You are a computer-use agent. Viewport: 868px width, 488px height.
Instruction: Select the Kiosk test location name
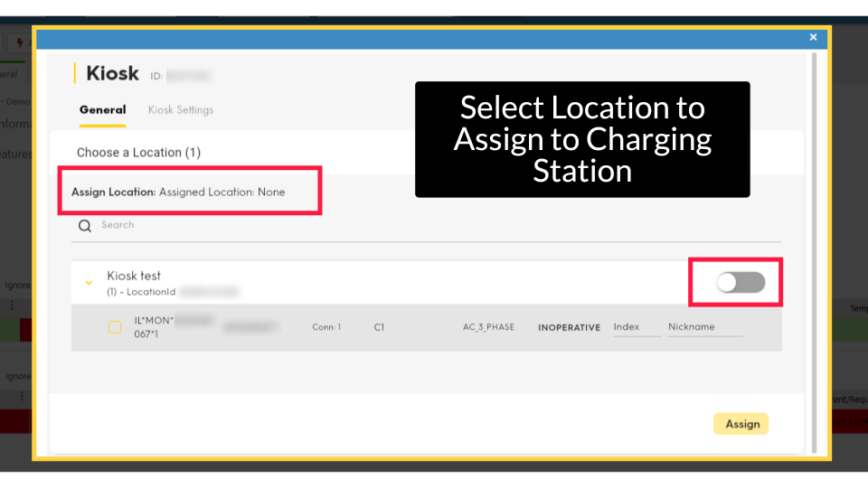tap(134, 276)
